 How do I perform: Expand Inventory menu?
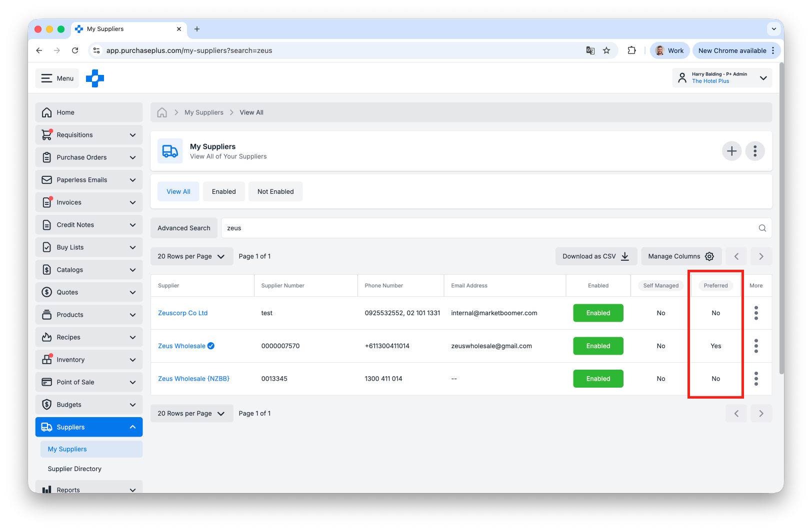click(x=89, y=360)
